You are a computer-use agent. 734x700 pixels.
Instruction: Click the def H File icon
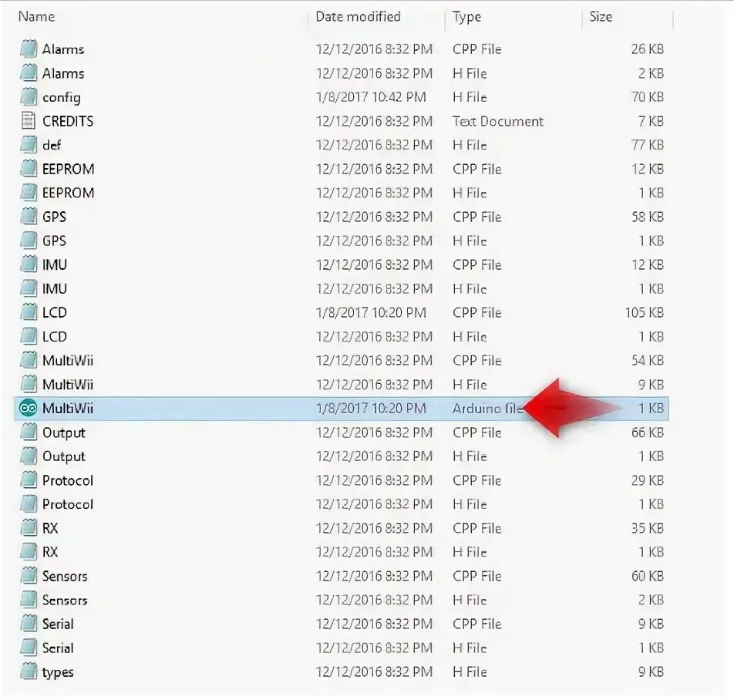[x=29, y=145]
